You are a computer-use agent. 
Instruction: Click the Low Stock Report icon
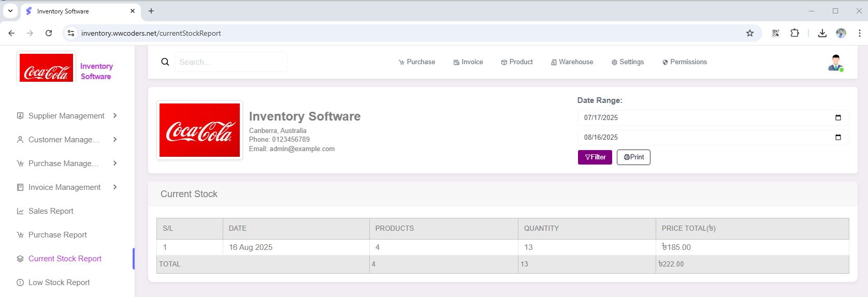(20, 283)
